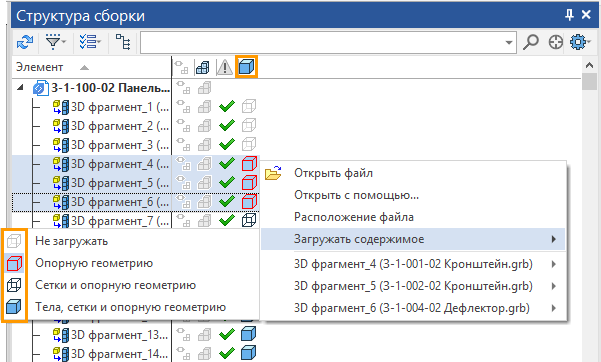Click the magnifier search icon
The width and height of the screenshot is (601, 362).
coord(531,42)
